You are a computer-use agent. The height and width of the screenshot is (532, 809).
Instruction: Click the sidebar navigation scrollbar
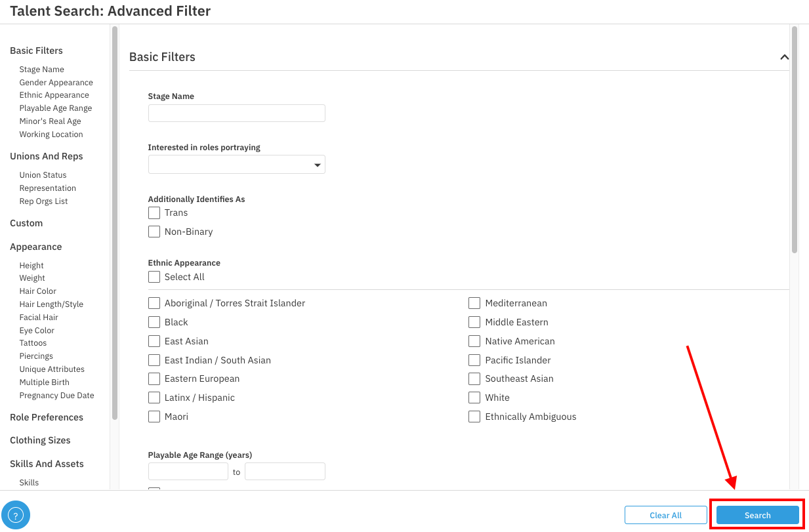115,222
